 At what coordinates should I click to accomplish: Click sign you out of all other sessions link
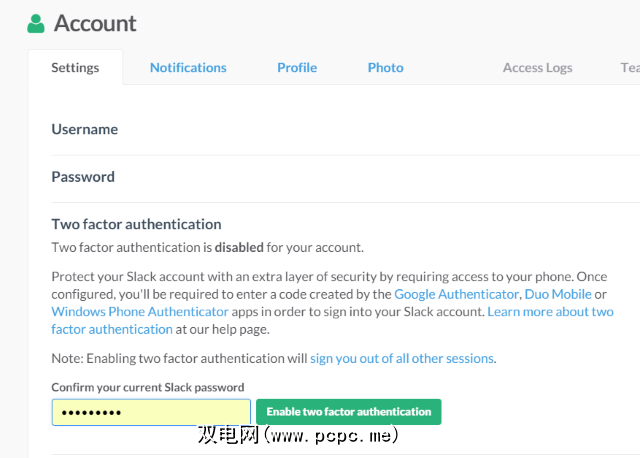pyautogui.click(x=402, y=358)
